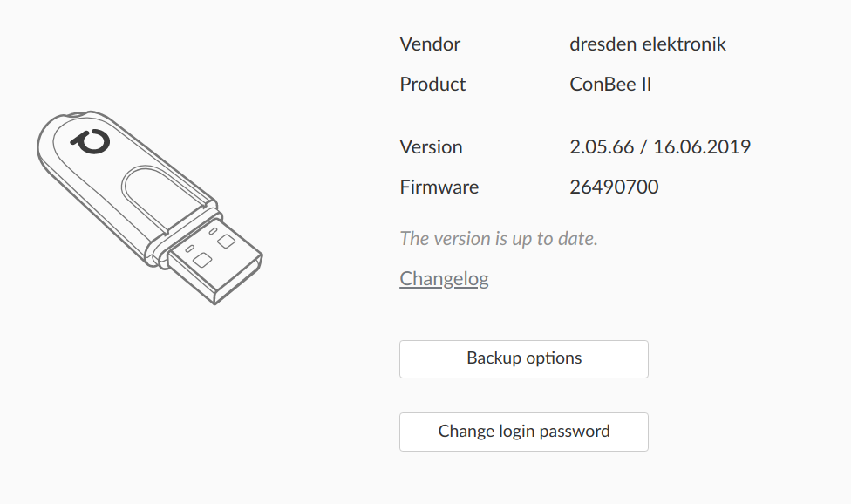
Task: Click the Changelog underlined link
Action: (444, 277)
